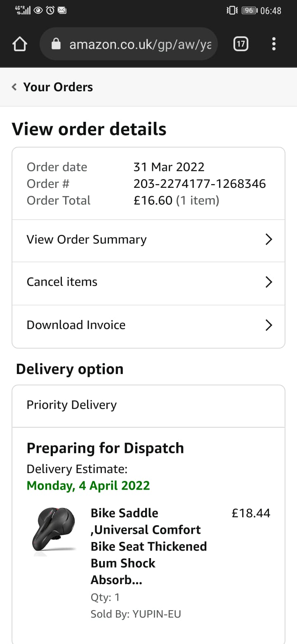The width and height of the screenshot is (297, 644).
Task: Expand the View Order Summary chevron
Action: [x=269, y=239]
